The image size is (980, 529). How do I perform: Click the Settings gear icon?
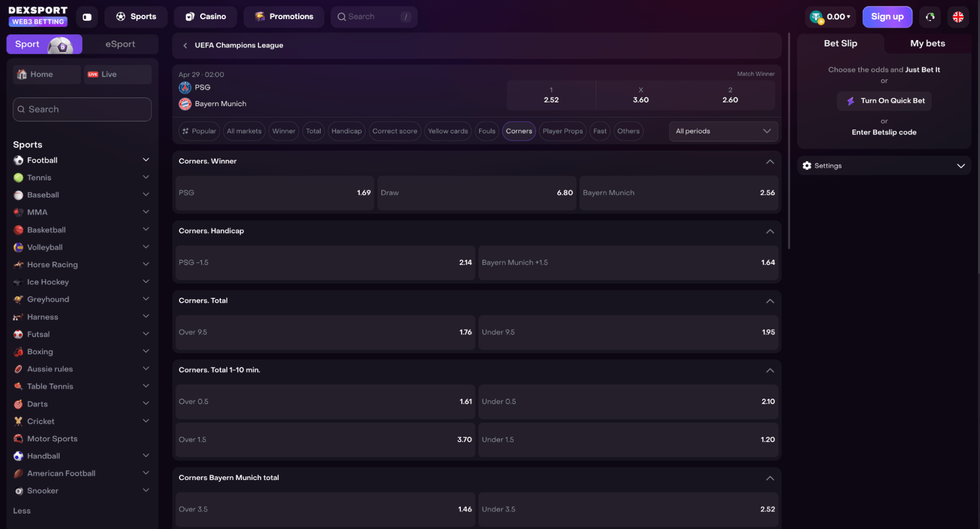click(807, 166)
